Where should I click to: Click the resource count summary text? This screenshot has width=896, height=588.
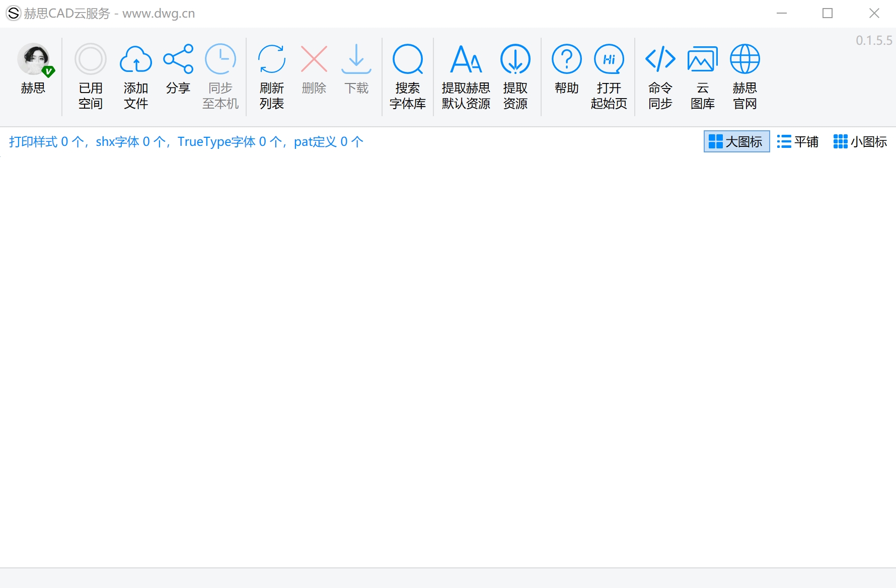click(x=186, y=142)
